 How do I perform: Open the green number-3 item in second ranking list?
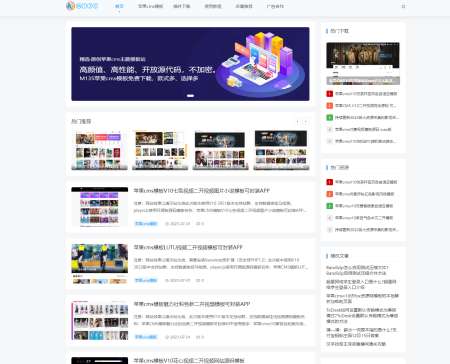click(362, 206)
